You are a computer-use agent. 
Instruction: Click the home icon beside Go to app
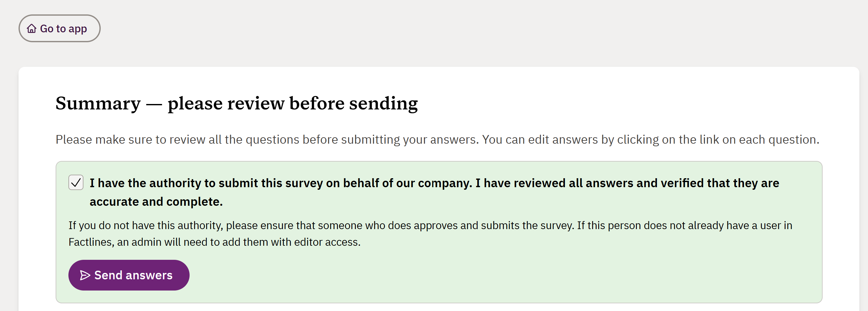[32, 29]
